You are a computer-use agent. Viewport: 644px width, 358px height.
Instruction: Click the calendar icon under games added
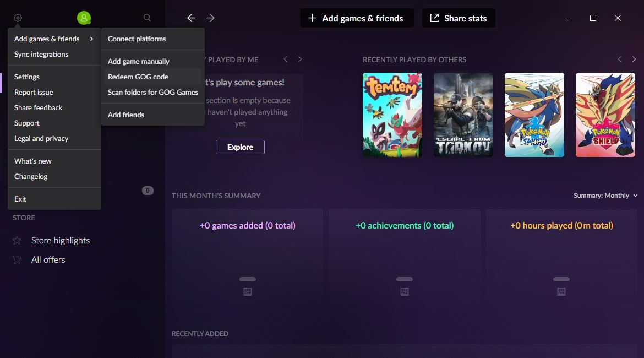(248, 292)
